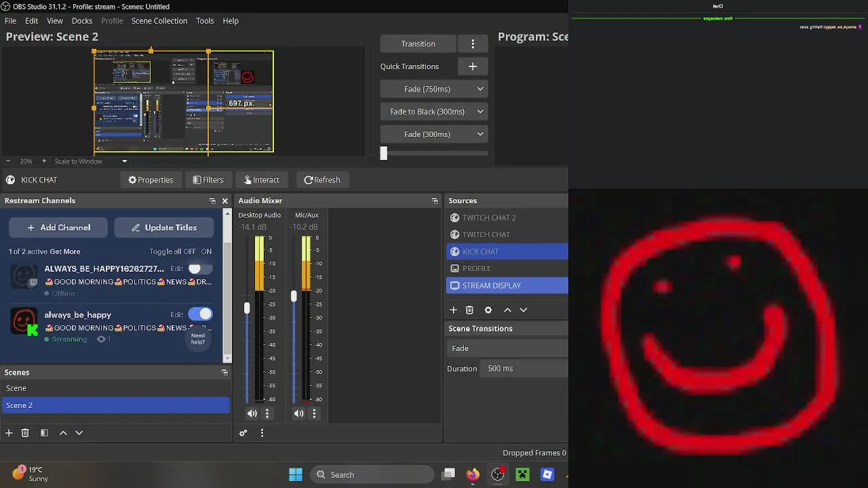Open Roblox from the taskbar
868x488 pixels.
[x=547, y=474]
